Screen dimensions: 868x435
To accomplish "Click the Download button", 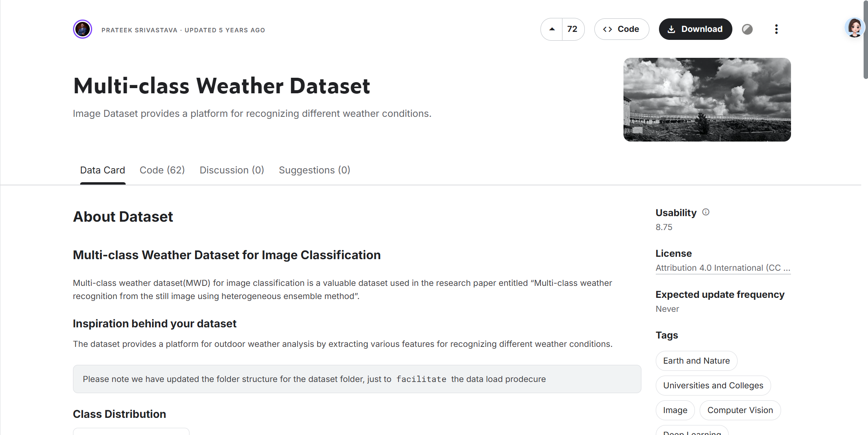I will click(x=695, y=29).
